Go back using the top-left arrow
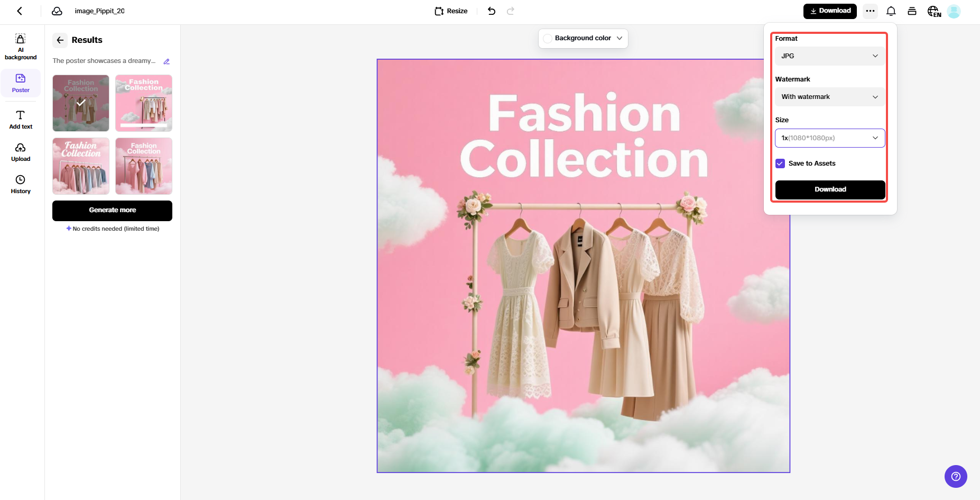 pos(20,11)
